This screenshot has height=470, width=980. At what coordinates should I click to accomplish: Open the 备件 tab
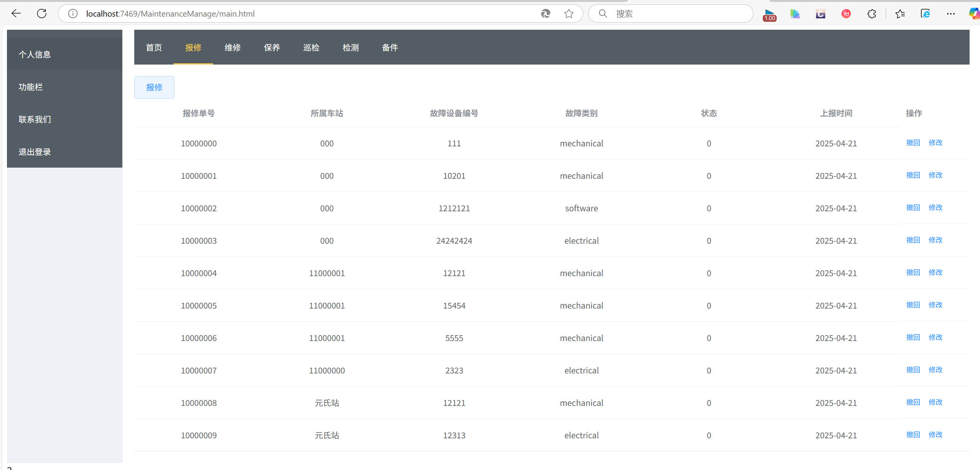click(x=390, y=48)
